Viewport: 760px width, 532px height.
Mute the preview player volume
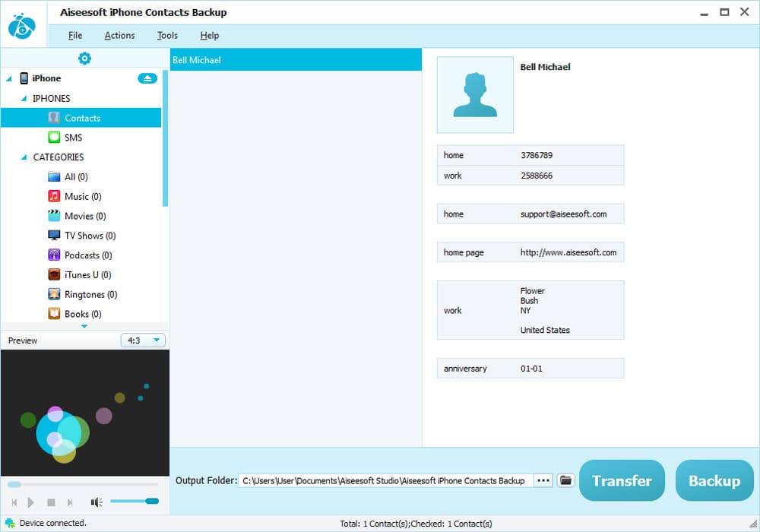tap(95, 502)
